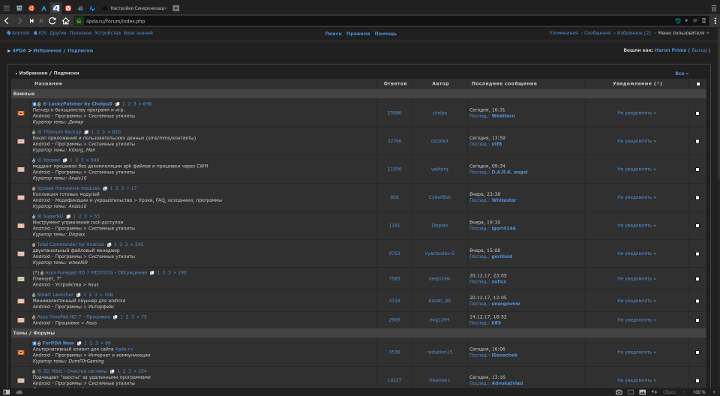Open page actions icon in status bar
The height and width of the screenshot is (396, 720).
(654, 392)
